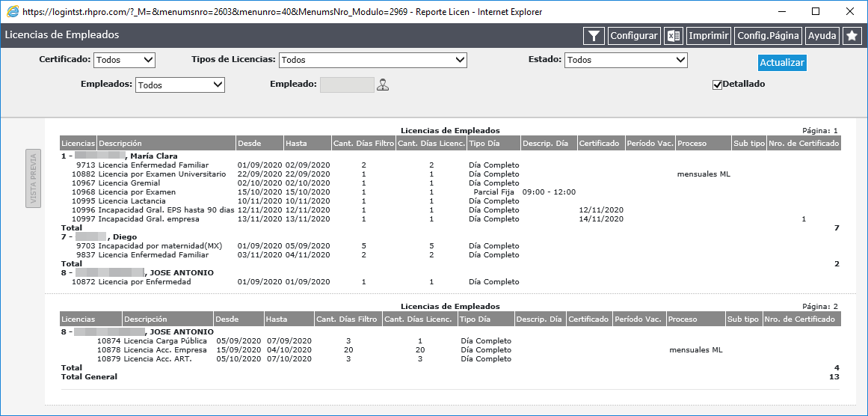Viewport: 868px width, 416px height.
Task: Open the Certificado dropdown
Action: click(x=125, y=60)
